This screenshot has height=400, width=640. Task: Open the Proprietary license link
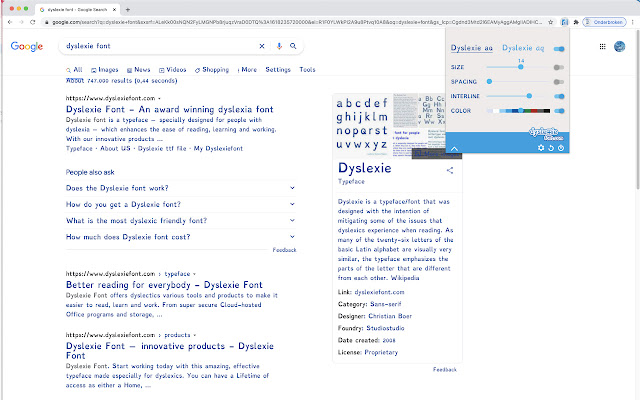pyautogui.click(x=381, y=352)
